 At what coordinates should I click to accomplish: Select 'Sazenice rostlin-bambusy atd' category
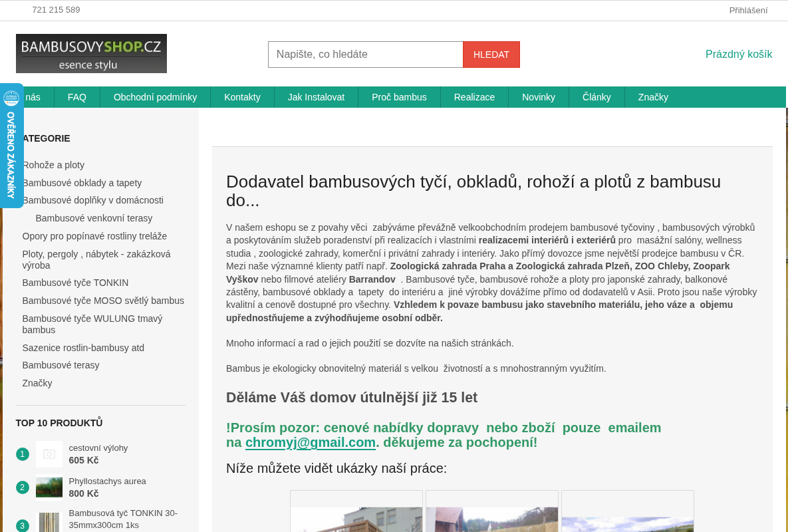(83, 348)
